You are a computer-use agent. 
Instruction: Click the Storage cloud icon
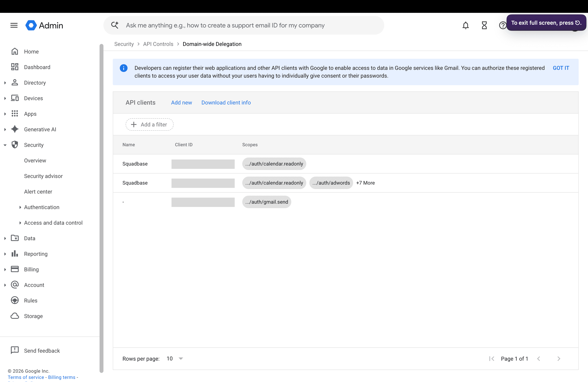pyautogui.click(x=15, y=316)
